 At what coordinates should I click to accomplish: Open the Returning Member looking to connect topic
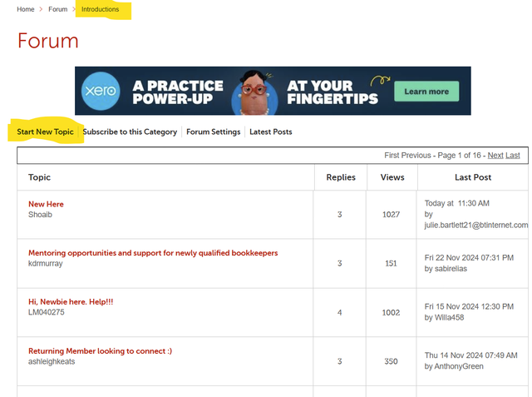click(x=100, y=351)
